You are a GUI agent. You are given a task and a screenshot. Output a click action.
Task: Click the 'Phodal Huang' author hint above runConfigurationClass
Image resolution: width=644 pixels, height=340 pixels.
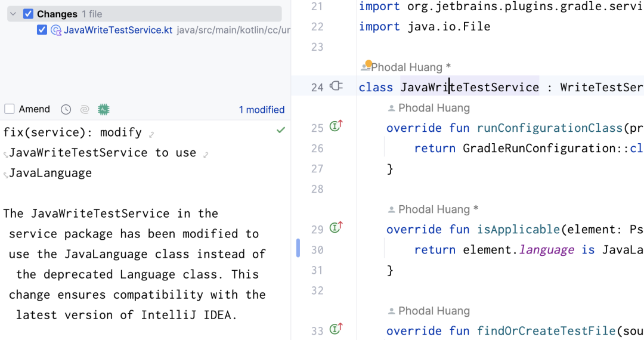click(x=434, y=108)
